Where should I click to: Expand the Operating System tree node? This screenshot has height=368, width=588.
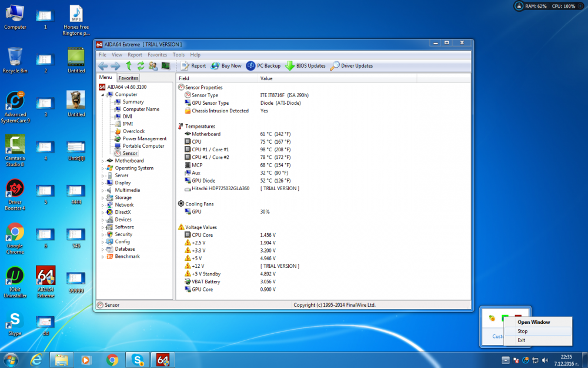tap(102, 168)
